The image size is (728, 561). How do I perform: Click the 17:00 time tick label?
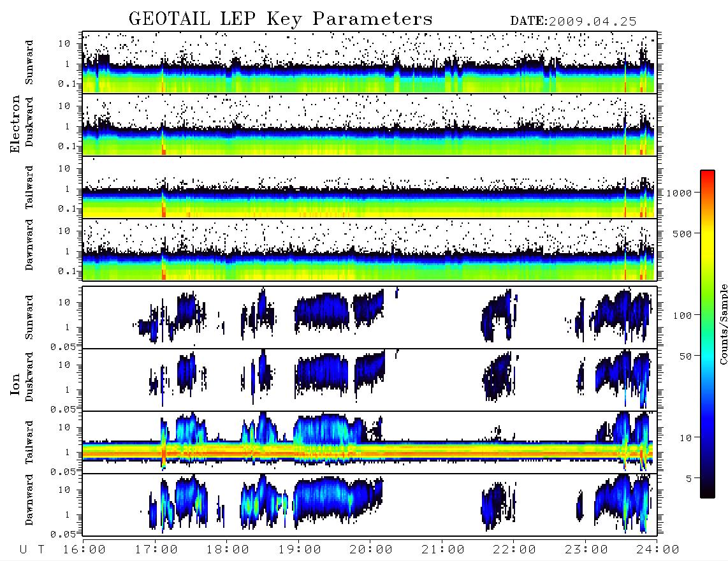tap(156, 550)
